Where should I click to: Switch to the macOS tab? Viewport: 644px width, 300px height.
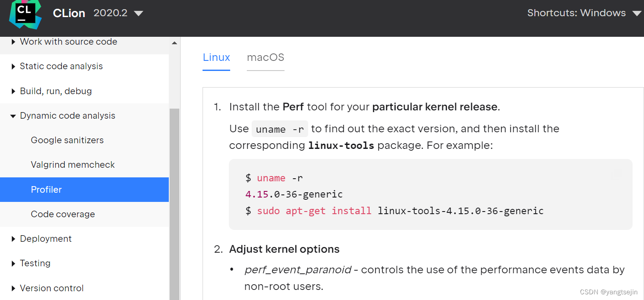point(265,57)
